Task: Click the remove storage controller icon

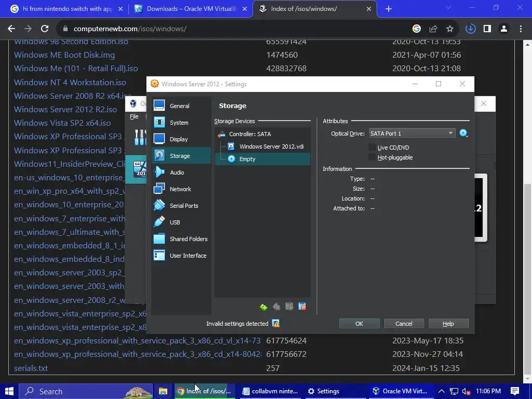Action: [276, 307]
